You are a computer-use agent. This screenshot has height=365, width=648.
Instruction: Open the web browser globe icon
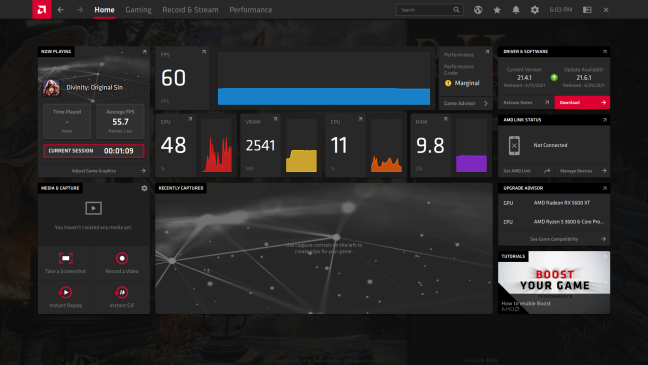click(478, 10)
